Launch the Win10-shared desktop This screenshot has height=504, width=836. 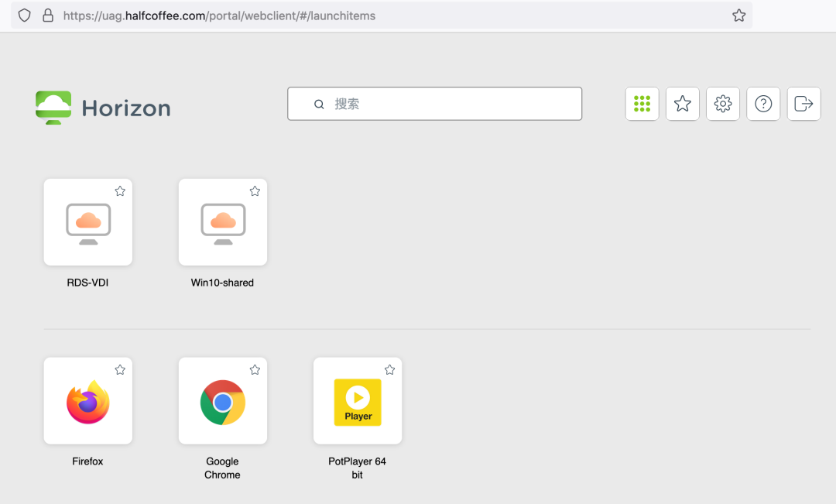pos(223,222)
